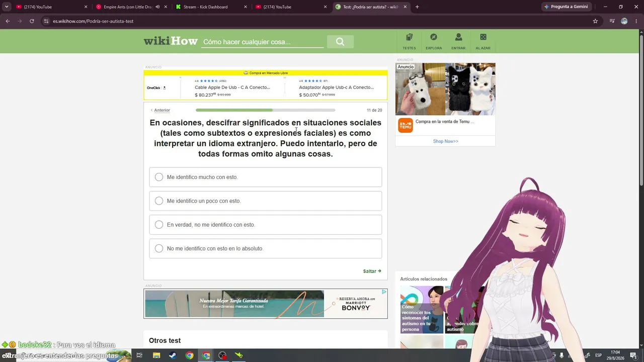Screen dimensions: 644x362
Task: Click the Al Azar dice icon
Action: pyautogui.click(x=483, y=41)
